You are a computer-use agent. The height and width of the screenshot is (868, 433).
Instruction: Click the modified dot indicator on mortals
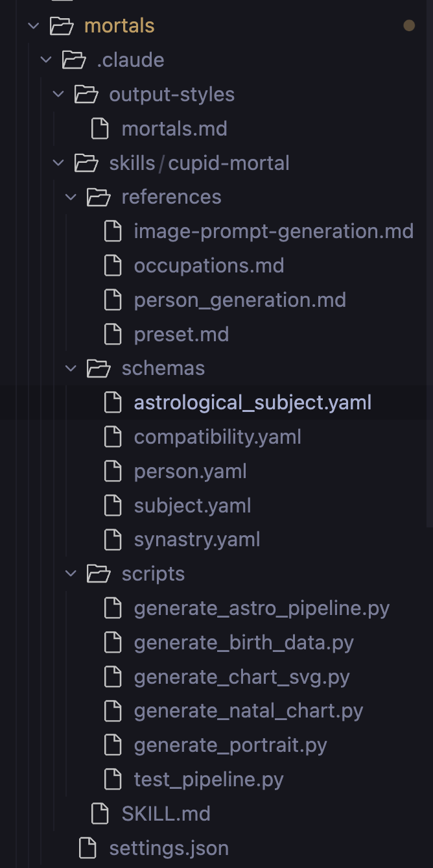pyautogui.click(x=409, y=26)
